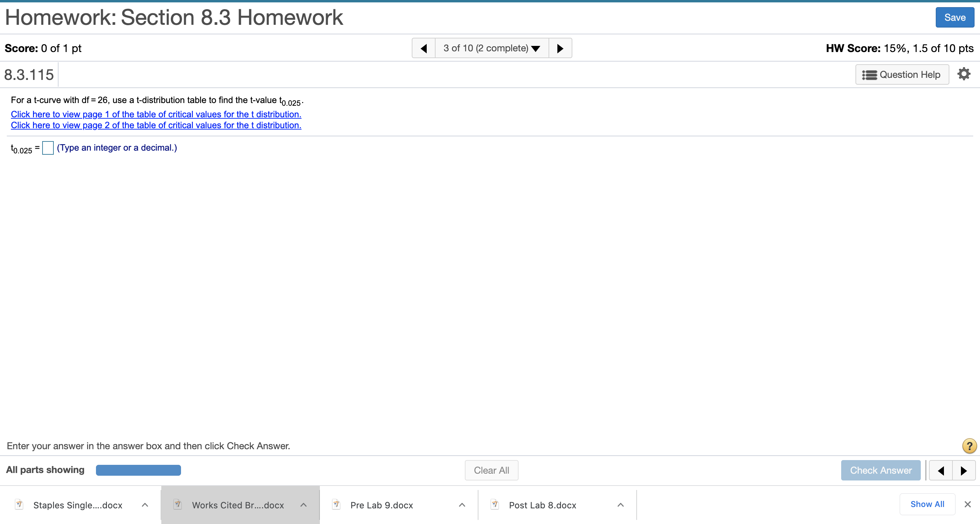
Task: Open the Post Lab 8.docx download item
Action: pyautogui.click(x=542, y=505)
